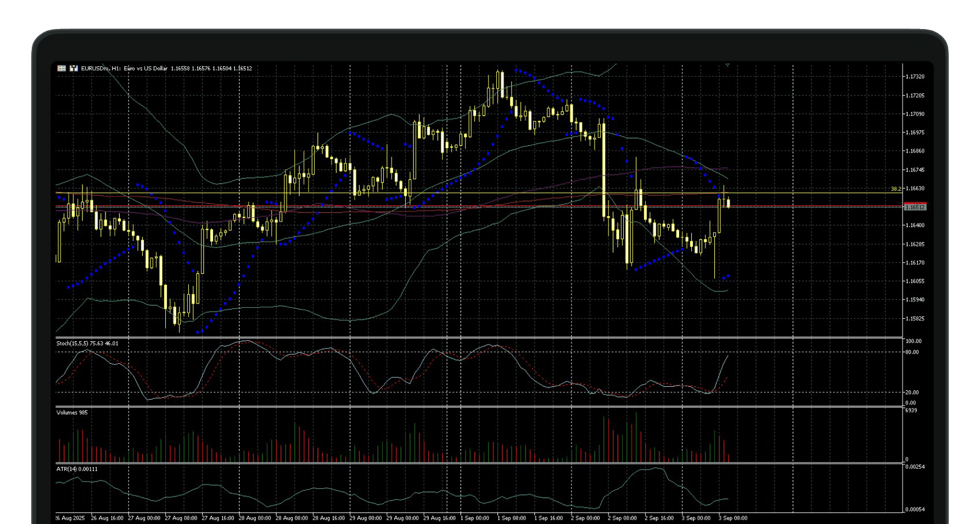The image size is (980, 524).
Task: Click the Stoch(15,5,5) indicator label
Action: 87,343
